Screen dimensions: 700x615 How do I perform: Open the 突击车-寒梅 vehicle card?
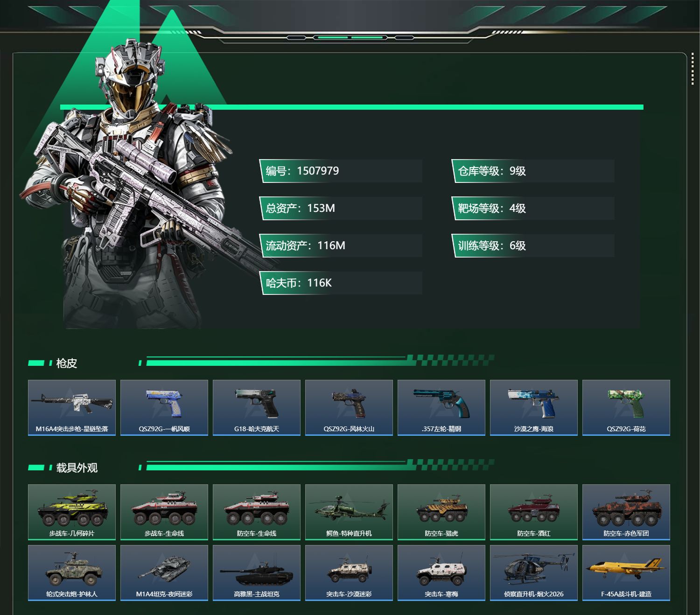pos(441,573)
